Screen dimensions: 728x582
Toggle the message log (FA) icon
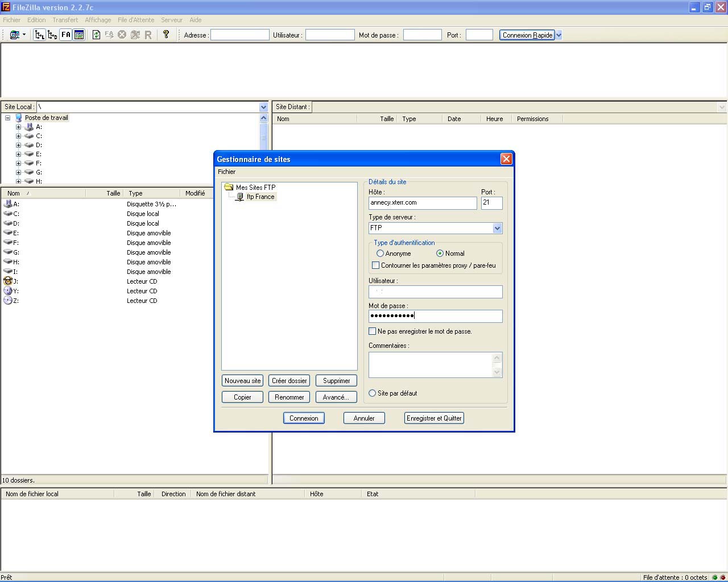click(66, 35)
